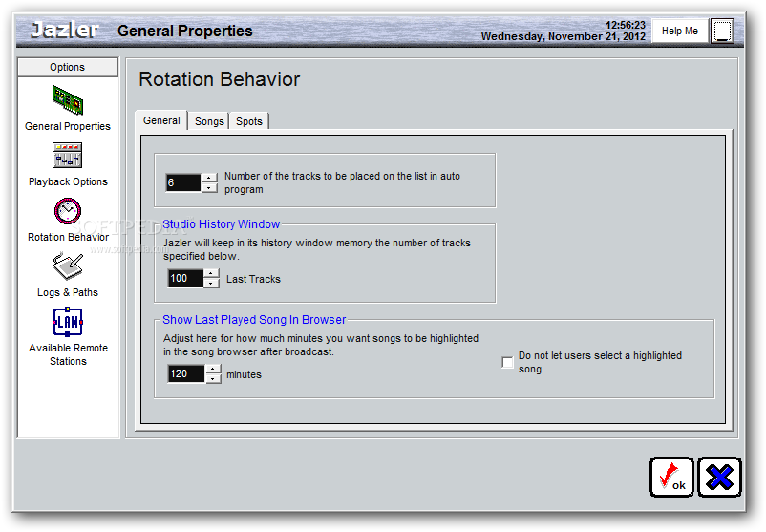The height and width of the screenshot is (532, 766).
Task: Click the 'Last Tracks' label
Action: point(253,279)
